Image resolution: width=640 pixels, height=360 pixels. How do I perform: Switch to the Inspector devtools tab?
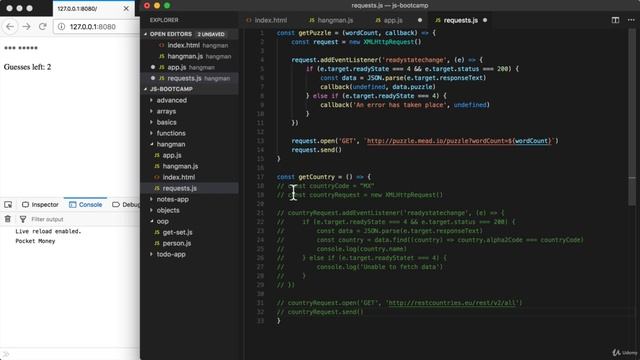click(40, 204)
